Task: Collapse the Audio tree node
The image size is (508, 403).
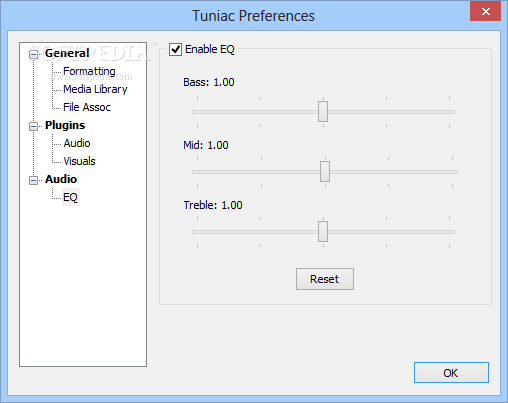Action: (33, 180)
